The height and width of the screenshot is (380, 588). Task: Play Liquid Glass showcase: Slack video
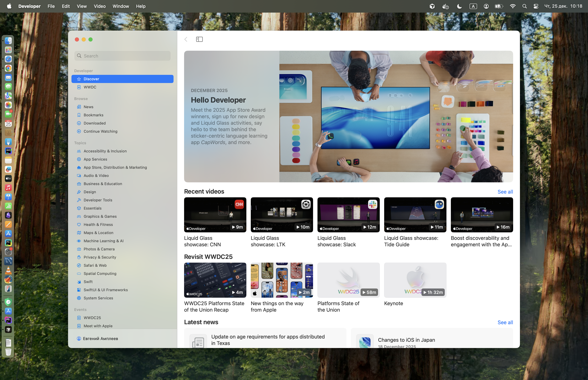click(348, 215)
